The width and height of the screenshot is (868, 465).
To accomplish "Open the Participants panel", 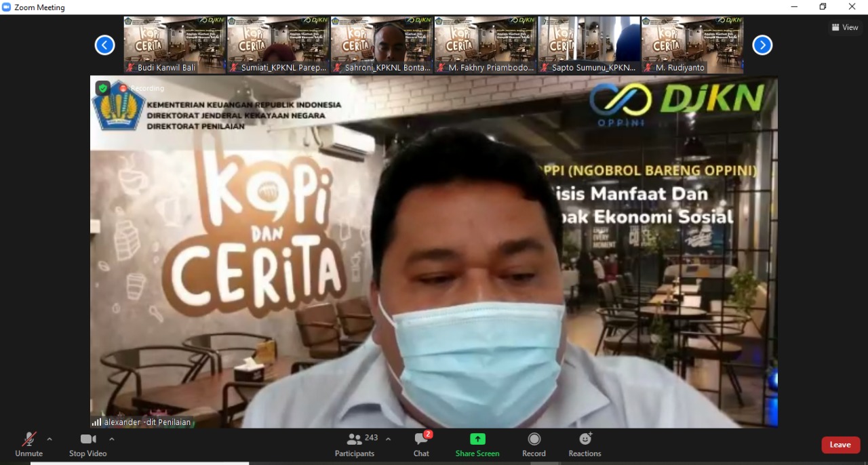I will (355, 444).
